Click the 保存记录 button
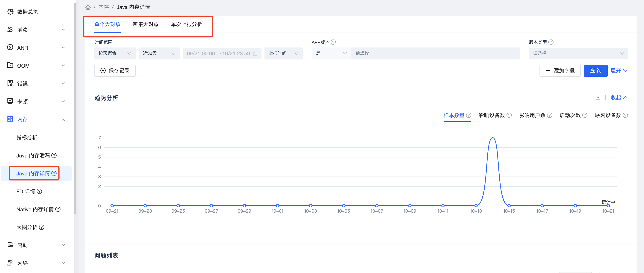The width and height of the screenshot is (644, 273). tap(115, 71)
